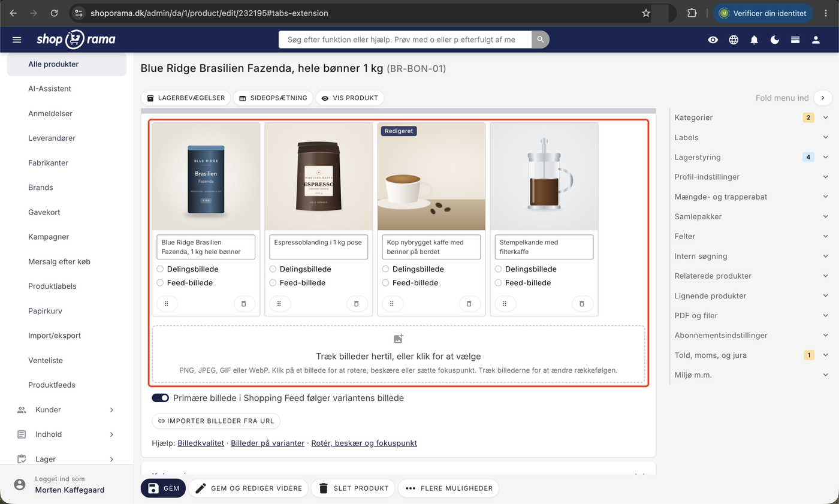Click the GEM save button
Screen dimensions: 839x504
[x=164, y=488]
